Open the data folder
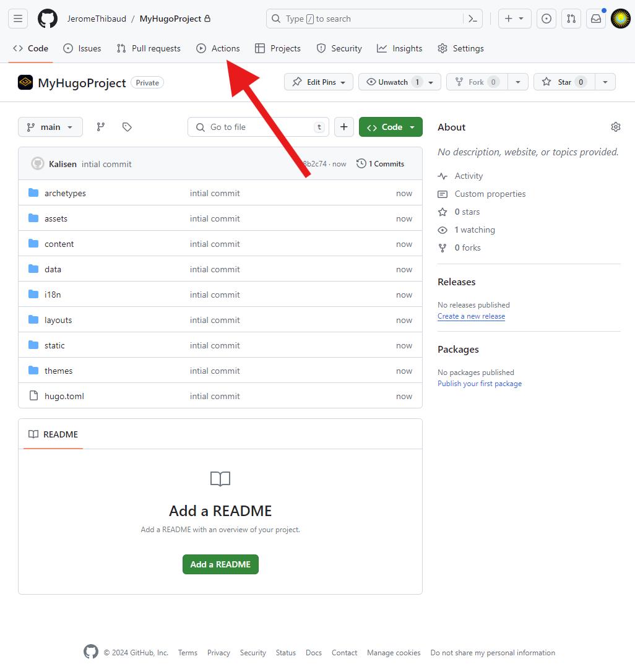 pyautogui.click(x=53, y=269)
